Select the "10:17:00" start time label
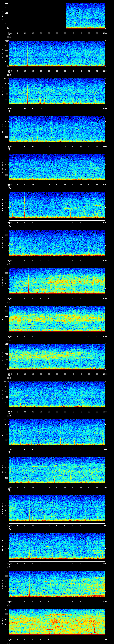 (x=9, y=336)
